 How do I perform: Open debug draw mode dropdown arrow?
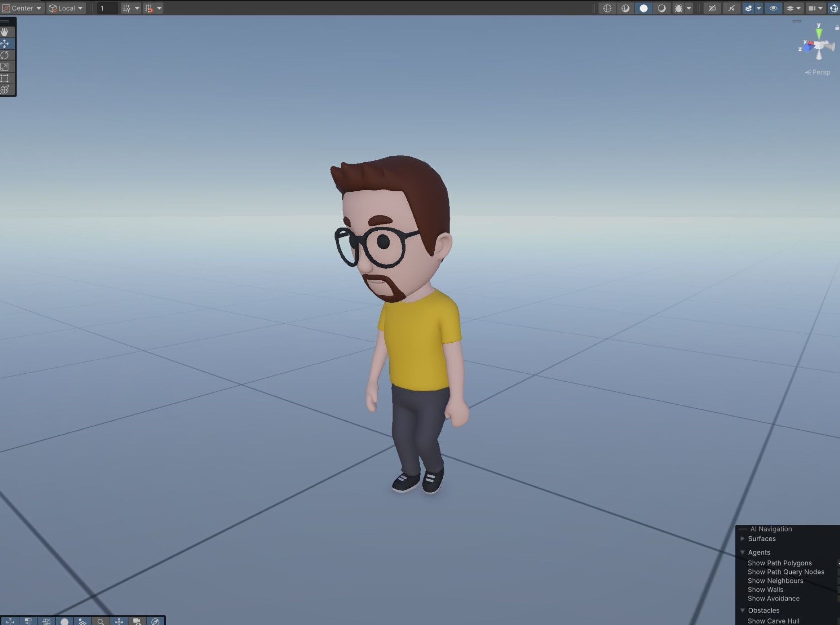pos(689,8)
